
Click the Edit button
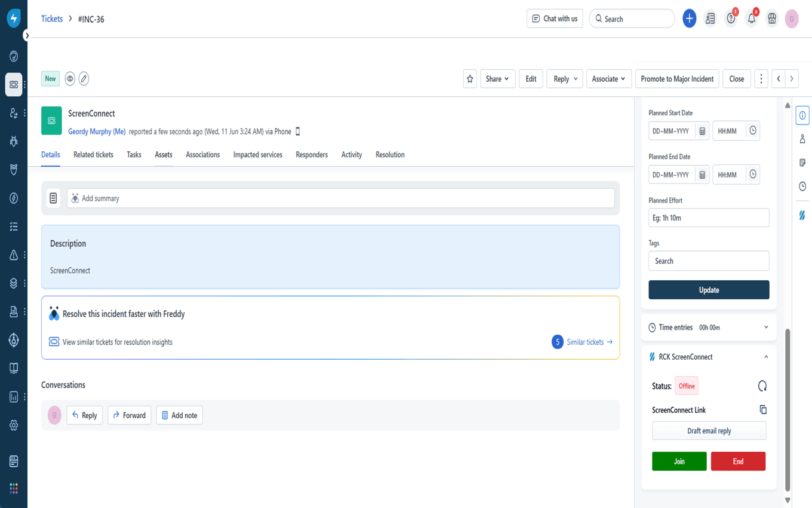(x=531, y=79)
